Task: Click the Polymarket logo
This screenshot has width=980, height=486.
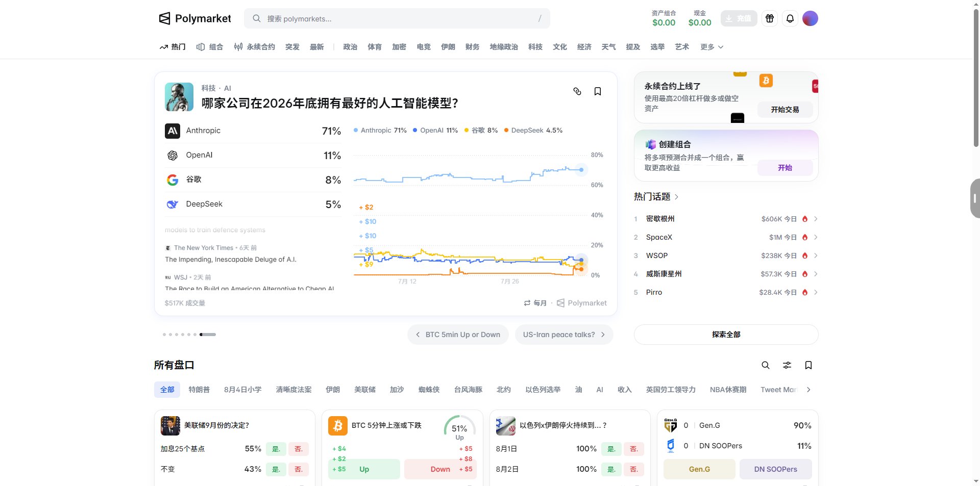Action: coord(195,18)
